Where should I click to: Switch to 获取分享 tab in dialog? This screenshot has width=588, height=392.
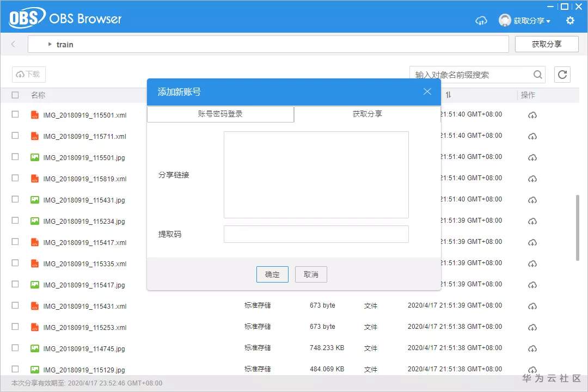[x=367, y=114]
